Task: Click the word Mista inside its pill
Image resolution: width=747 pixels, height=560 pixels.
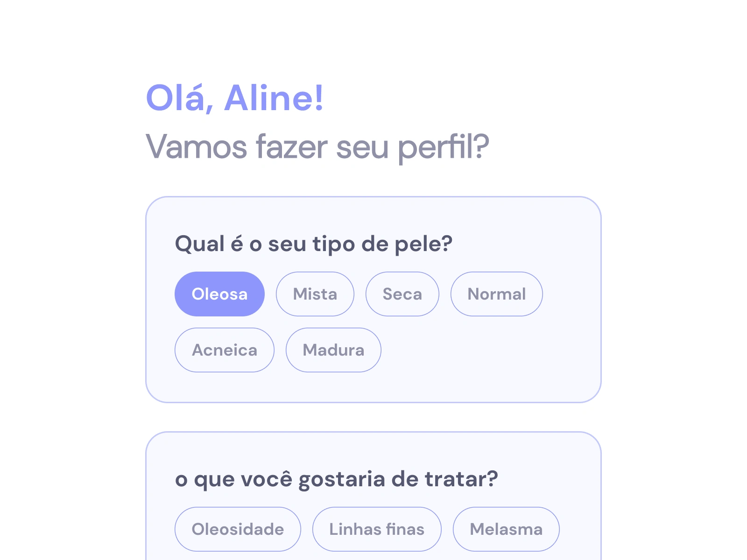Action: 315,294
